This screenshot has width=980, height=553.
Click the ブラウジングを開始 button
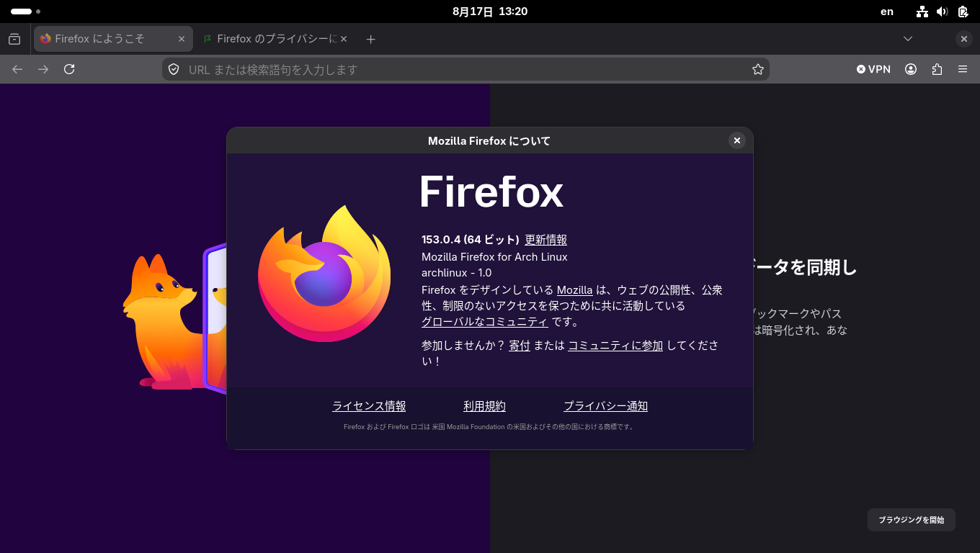pyautogui.click(x=911, y=520)
